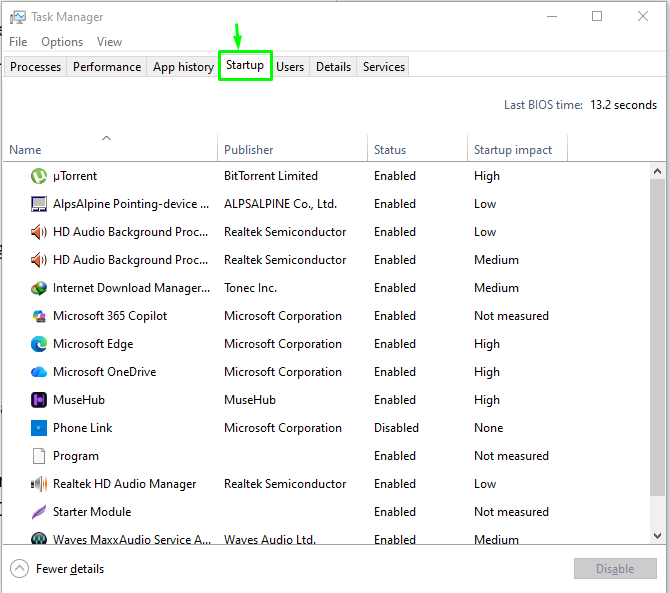The width and height of the screenshot is (670, 593).
Task: Click the Microsoft Edge icon
Action: point(39,344)
